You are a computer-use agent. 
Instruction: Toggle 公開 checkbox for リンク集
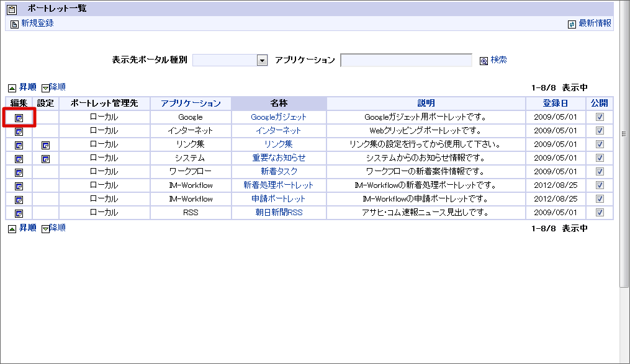[x=600, y=144]
